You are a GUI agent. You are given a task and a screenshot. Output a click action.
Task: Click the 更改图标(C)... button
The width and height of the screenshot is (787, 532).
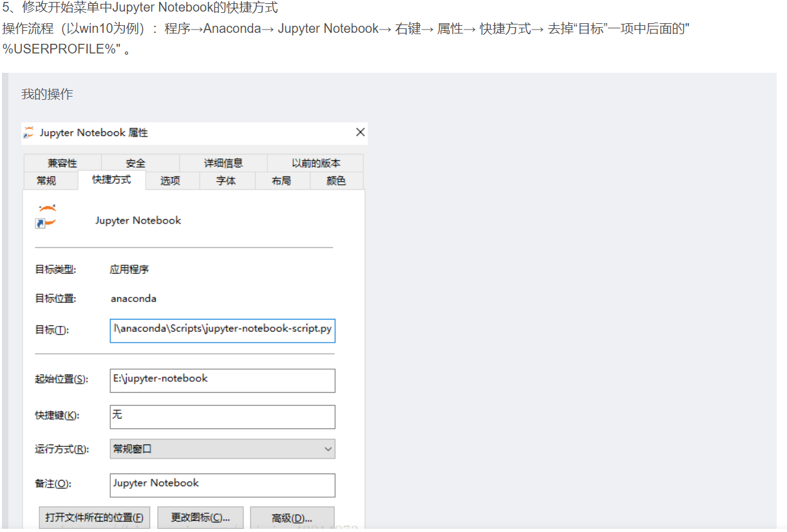click(200, 518)
